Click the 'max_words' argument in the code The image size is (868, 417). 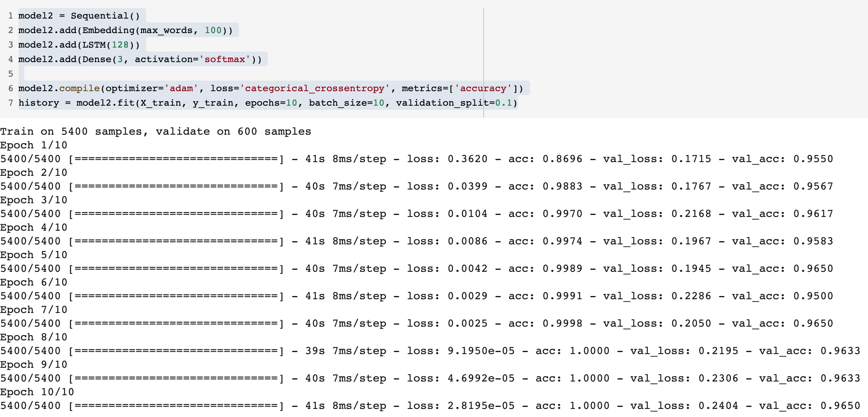click(x=167, y=30)
